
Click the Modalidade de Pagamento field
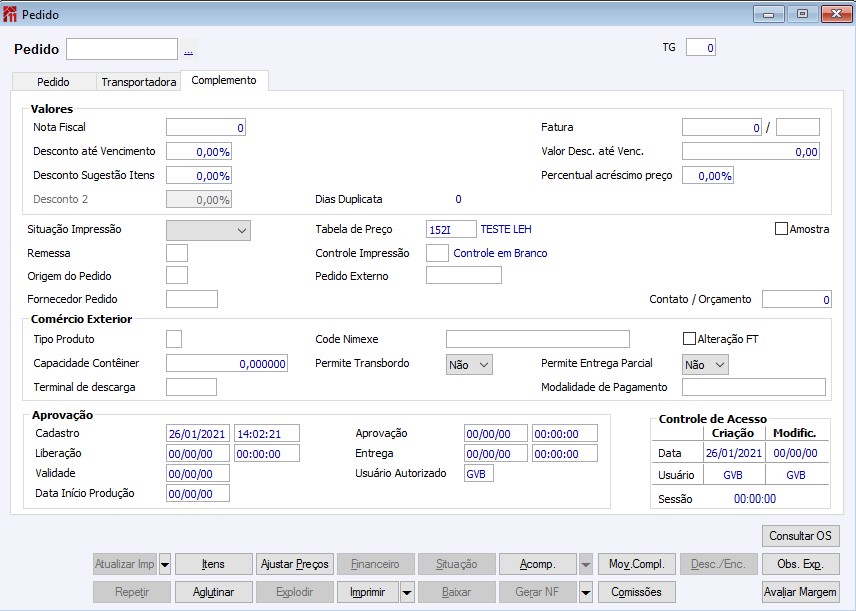753,387
